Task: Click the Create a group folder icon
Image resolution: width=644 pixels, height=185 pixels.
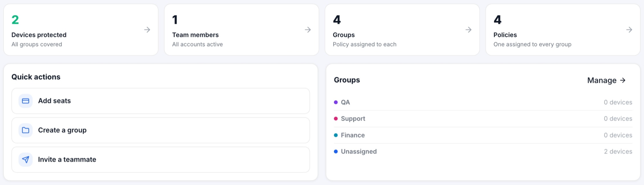Action: [x=25, y=130]
